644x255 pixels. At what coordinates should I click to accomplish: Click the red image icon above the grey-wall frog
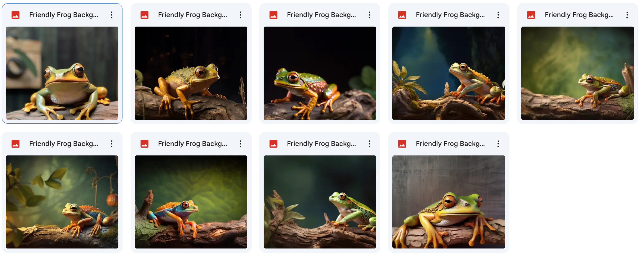pos(402,144)
